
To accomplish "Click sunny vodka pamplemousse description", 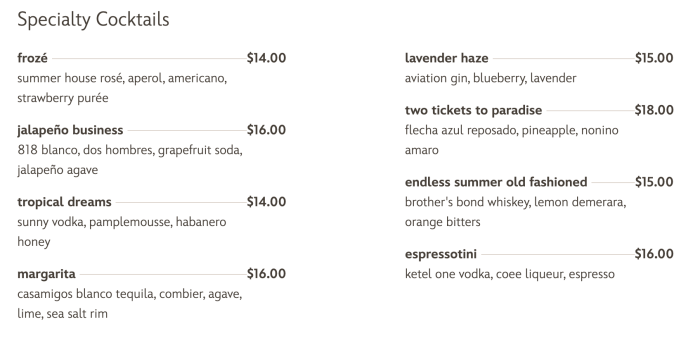I will [122, 232].
